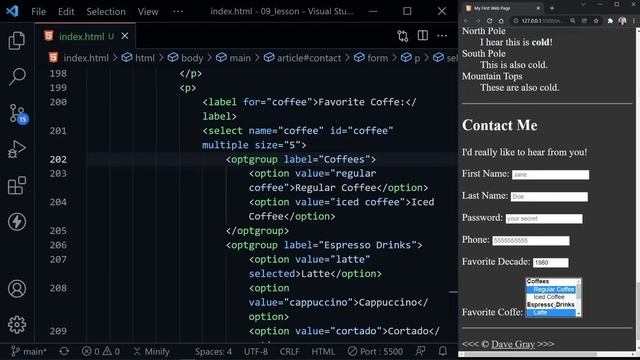Go back in the browser
This screenshot has width=640, height=360.
(466, 21)
